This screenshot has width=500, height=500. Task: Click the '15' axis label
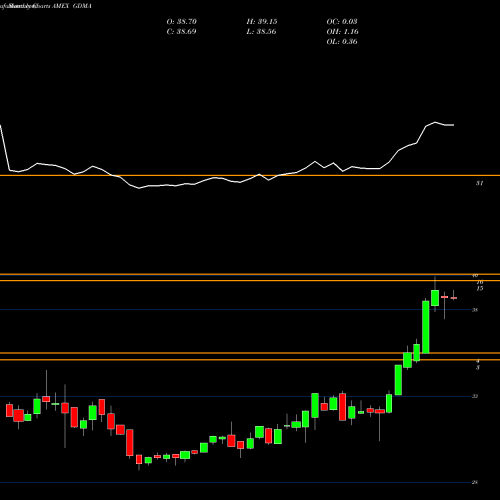coord(479,288)
